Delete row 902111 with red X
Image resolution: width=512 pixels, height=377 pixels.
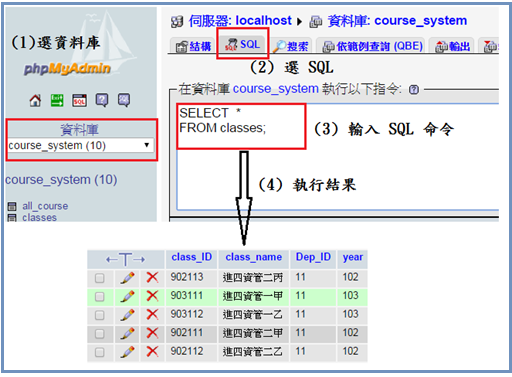coord(152,333)
